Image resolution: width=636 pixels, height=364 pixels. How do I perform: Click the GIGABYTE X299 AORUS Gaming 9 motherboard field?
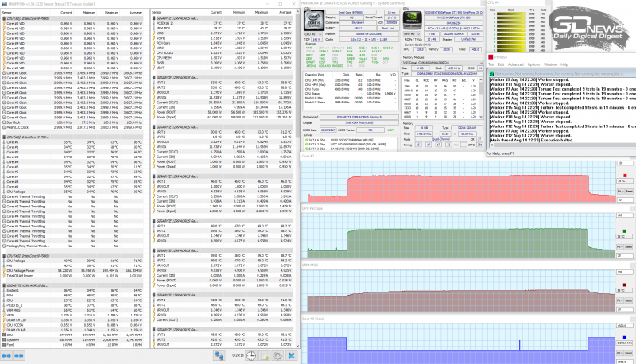(359, 117)
